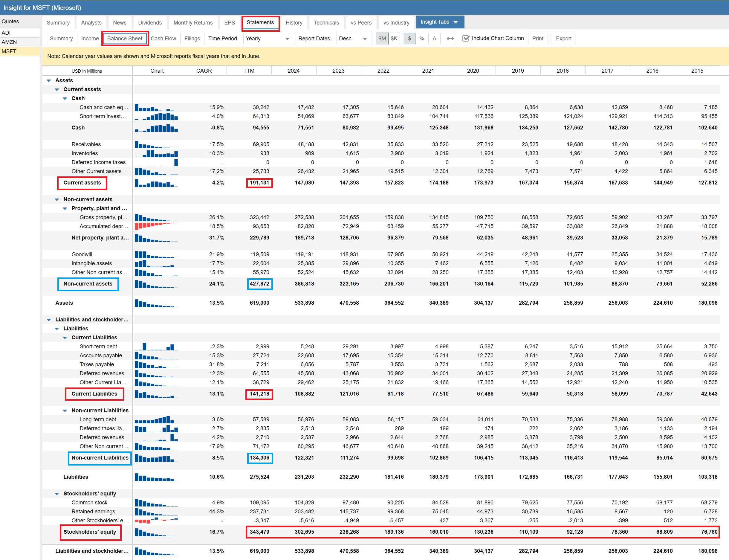Switch units to thousands with $K

pyautogui.click(x=394, y=39)
